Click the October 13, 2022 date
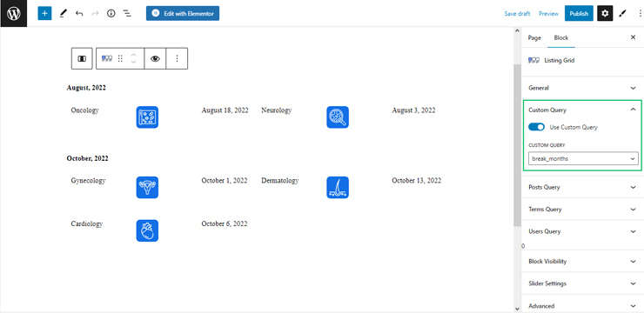Image resolution: width=644 pixels, height=313 pixels. (417, 181)
